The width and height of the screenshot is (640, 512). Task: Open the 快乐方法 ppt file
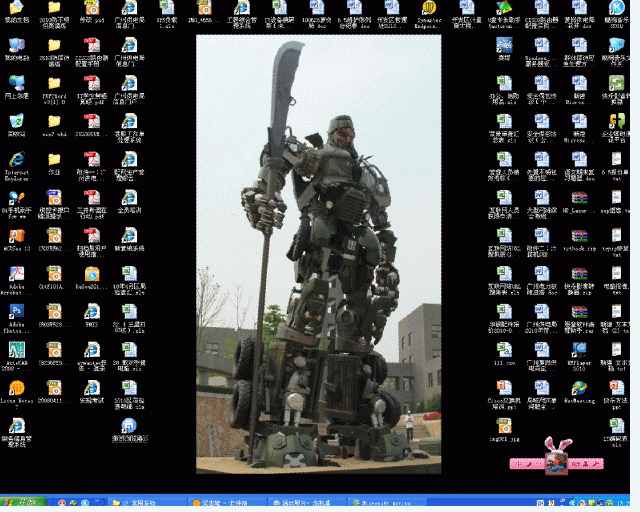(616, 395)
